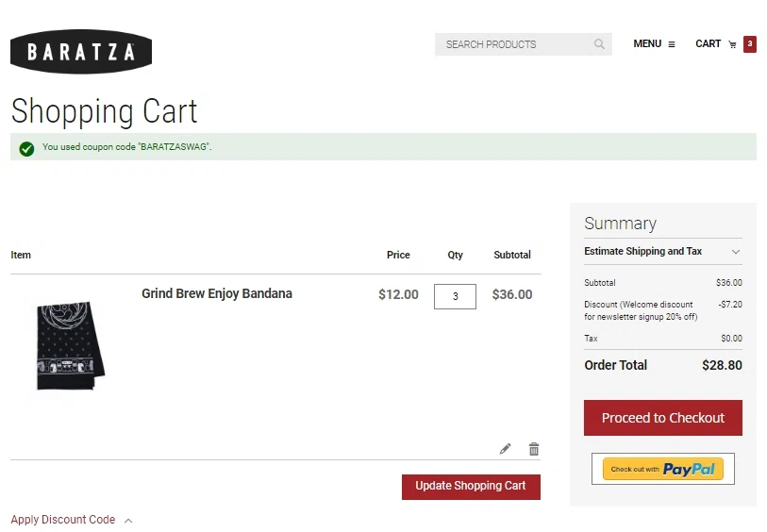Screen dimensions: 767x532
Task: Expand Estimate Shipping and Tax chevron
Action: [736, 252]
